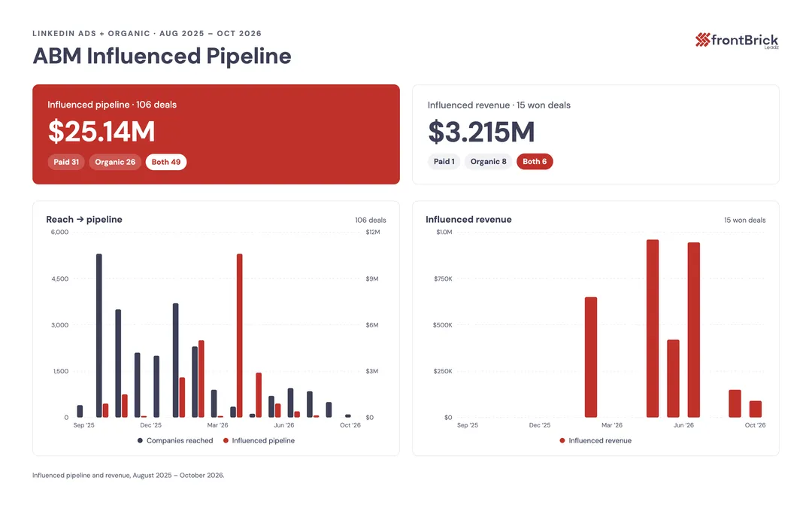The width and height of the screenshot is (812, 508).
Task: Click the '6,000' left axis label
Action: pos(59,233)
